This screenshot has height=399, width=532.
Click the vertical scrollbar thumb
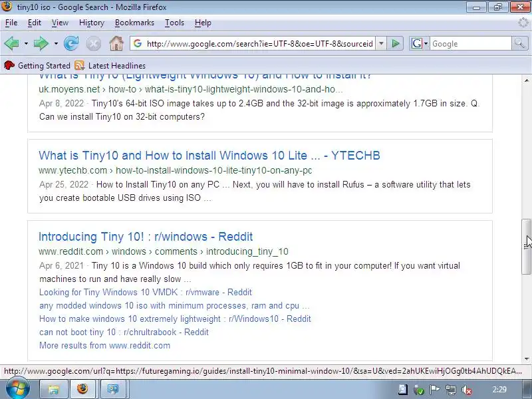point(527,246)
